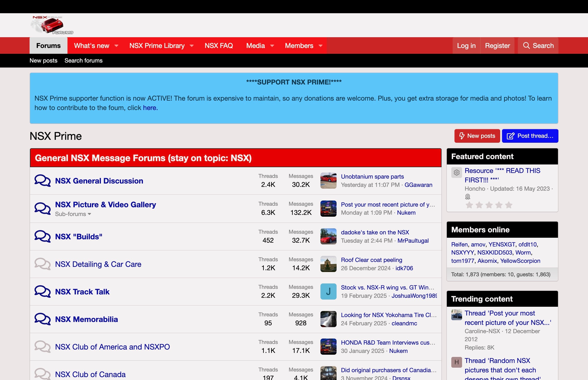The height and width of the screenshot is (380, 588).
Task: Click the NSX Track Talk bubbles icon
Action: pyautogui.click(x=42, y=292)
